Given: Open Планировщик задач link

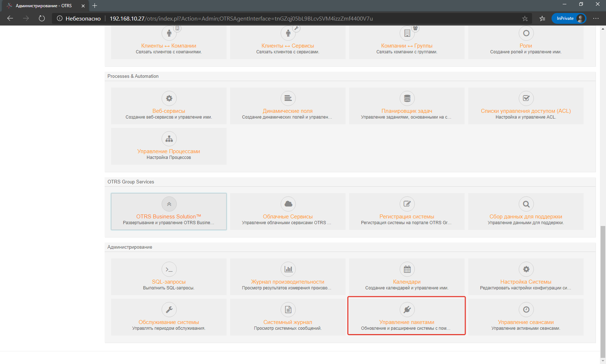Looking at the screenshot, I should pos(407,111).
